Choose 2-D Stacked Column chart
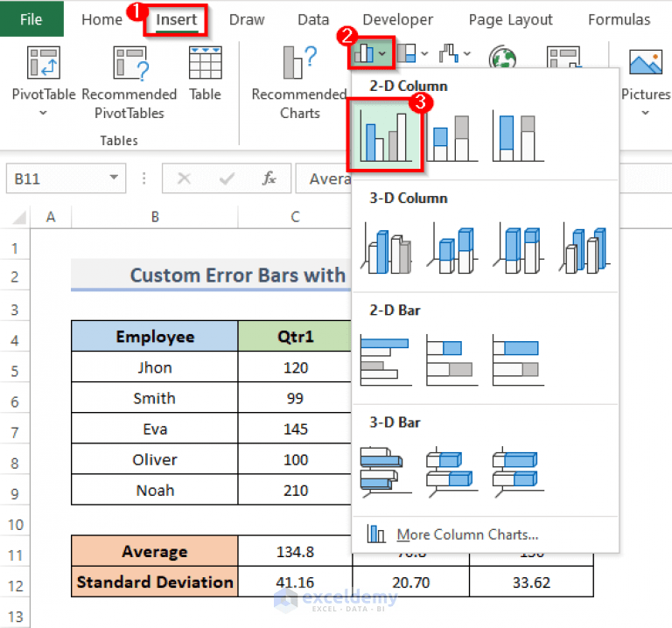 coord(451,137)
